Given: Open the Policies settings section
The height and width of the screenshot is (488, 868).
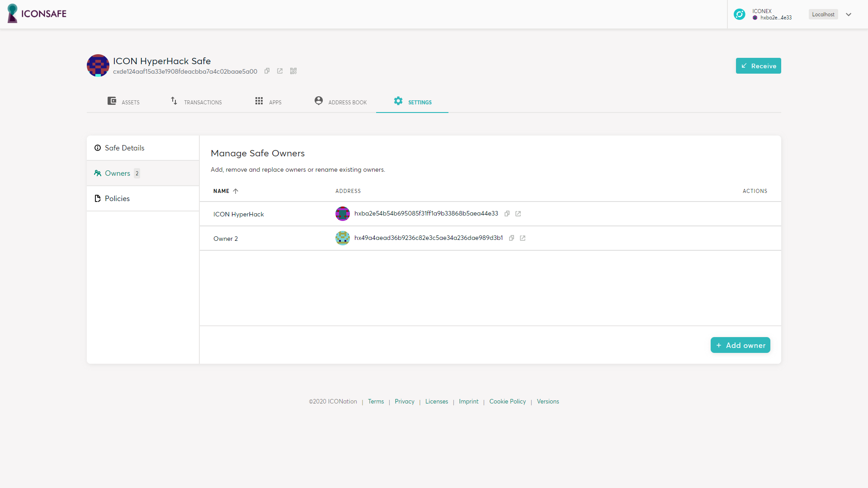Looking at the screenshot, I should pos(117,198).
